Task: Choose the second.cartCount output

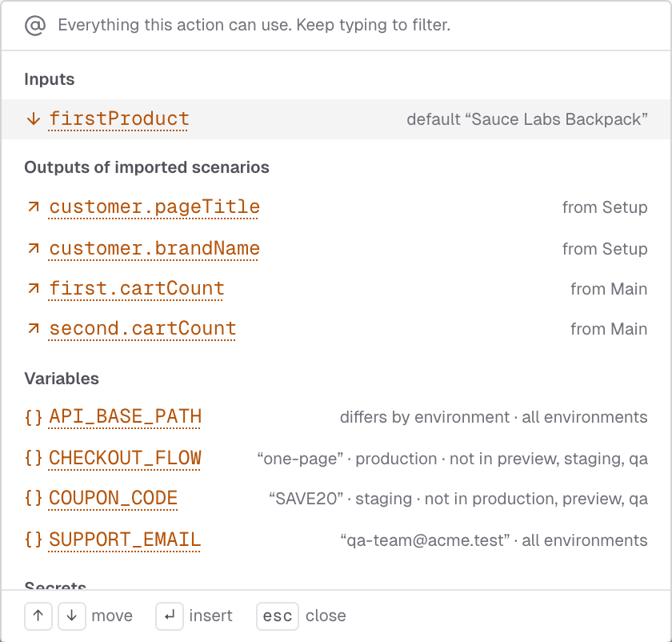Action: pos(336,329)
